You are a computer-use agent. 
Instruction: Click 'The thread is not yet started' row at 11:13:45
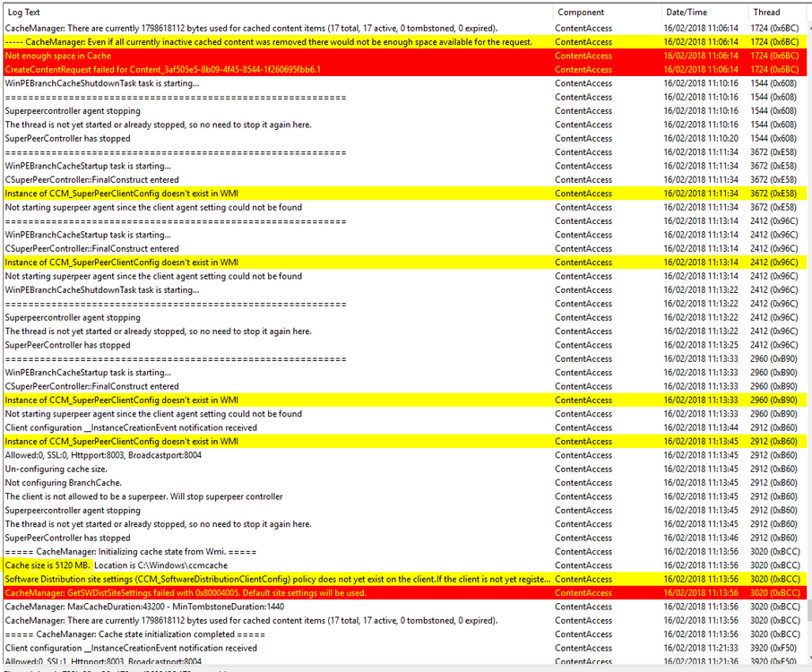405,524
